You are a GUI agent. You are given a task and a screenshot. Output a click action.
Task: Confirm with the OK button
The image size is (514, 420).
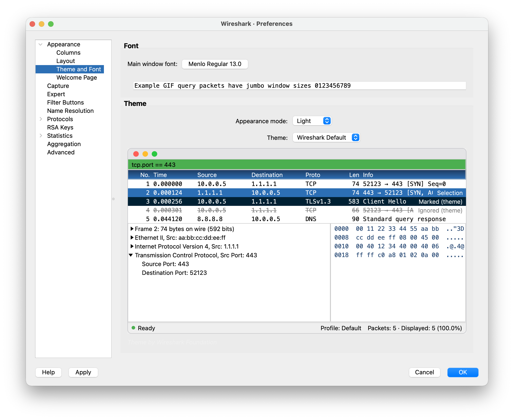tap(463, 372)
